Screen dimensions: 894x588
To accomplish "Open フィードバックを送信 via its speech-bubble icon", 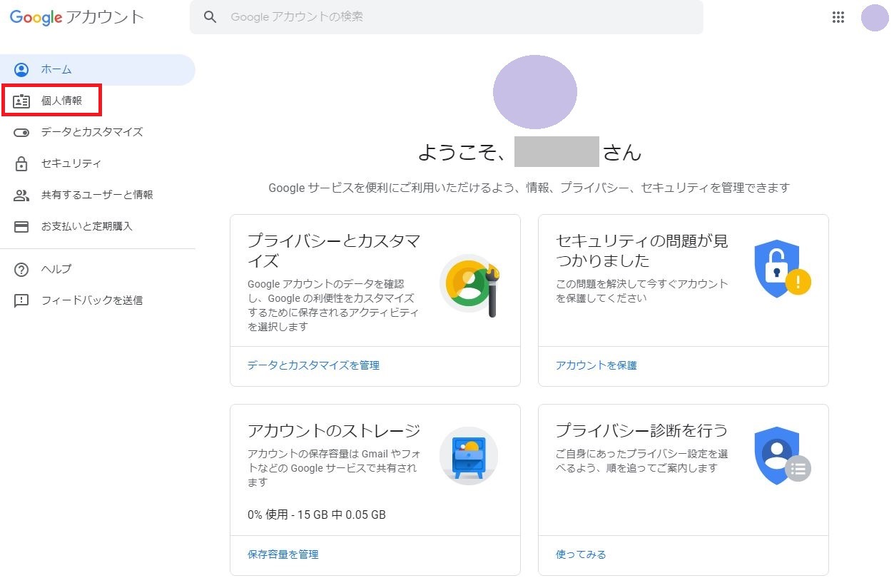I will point(21,300).
